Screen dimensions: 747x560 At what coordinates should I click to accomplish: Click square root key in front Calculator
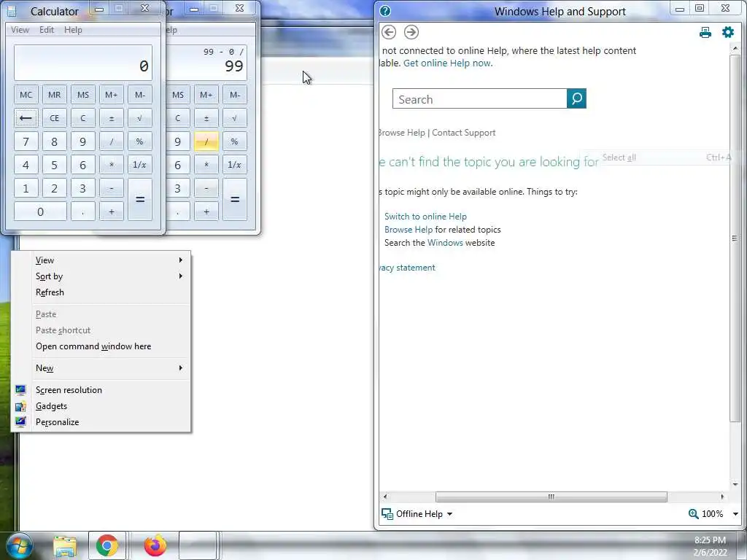click(x=140, y=118)
